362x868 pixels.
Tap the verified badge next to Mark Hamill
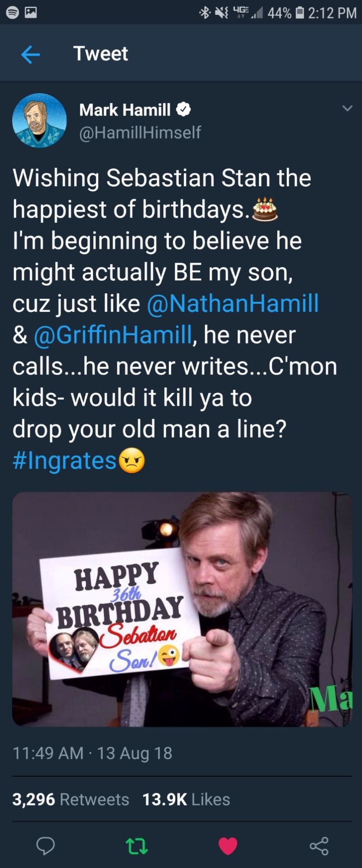(x=183, y=109)
